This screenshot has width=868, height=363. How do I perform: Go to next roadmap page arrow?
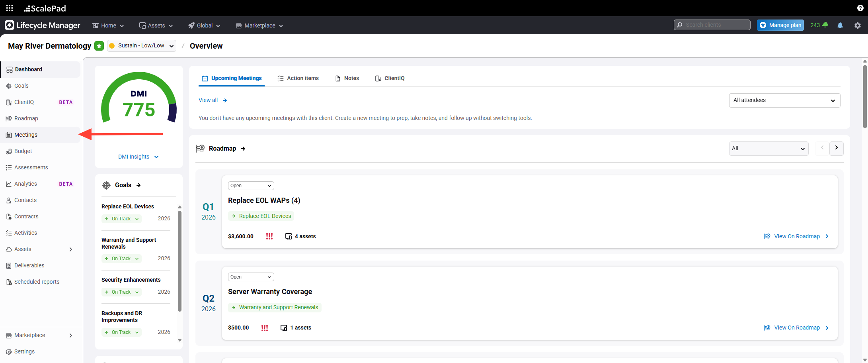836,148
